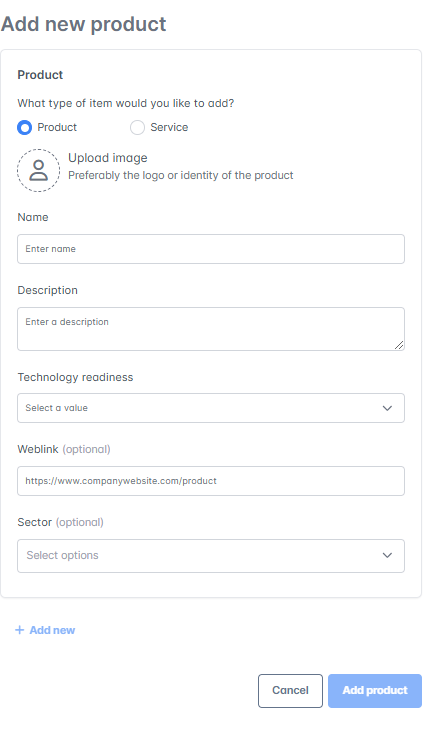Focus the Enter a description textarea
The width and height of the screenshot is (427, 736).
coord(211,329)
